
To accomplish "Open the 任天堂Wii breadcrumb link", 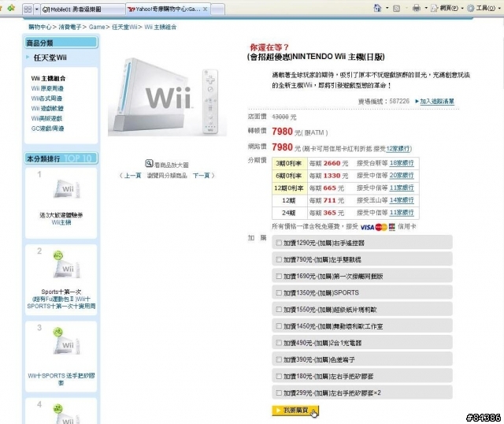I will coord(124,27).
